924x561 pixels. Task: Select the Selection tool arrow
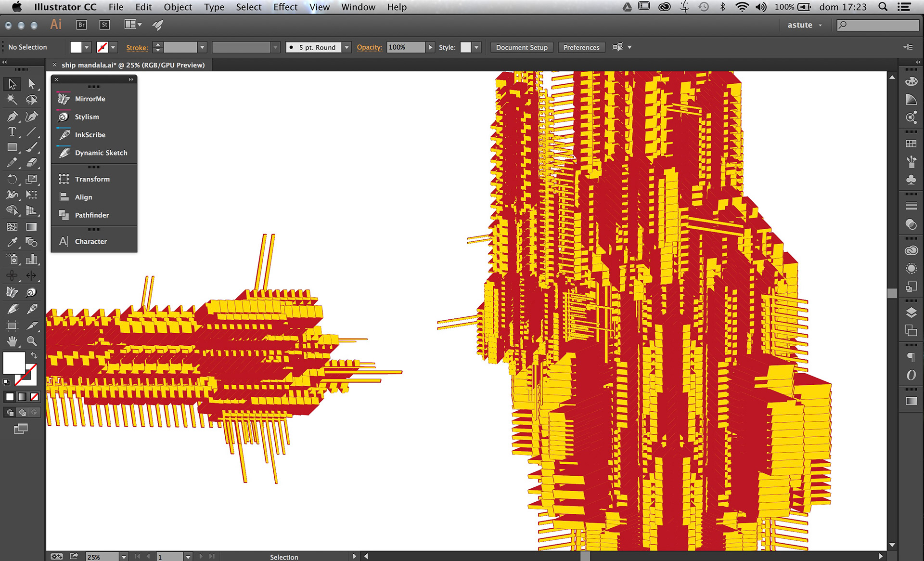point(12,84)
